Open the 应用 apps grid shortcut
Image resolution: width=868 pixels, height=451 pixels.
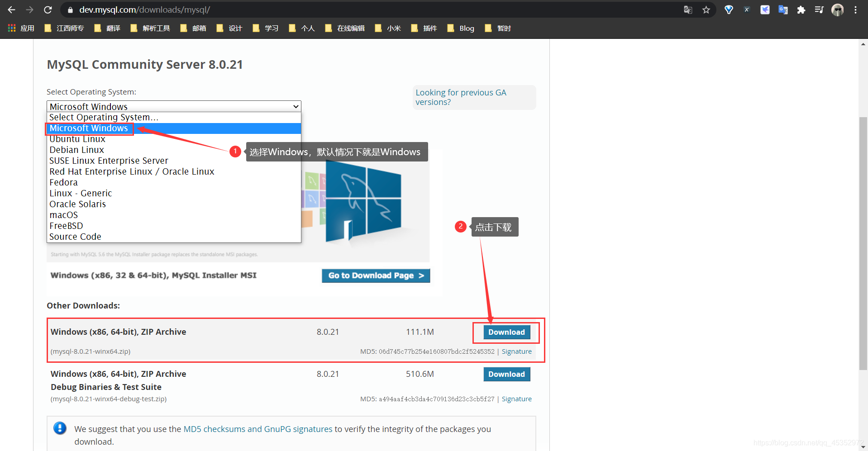point(21,28)
